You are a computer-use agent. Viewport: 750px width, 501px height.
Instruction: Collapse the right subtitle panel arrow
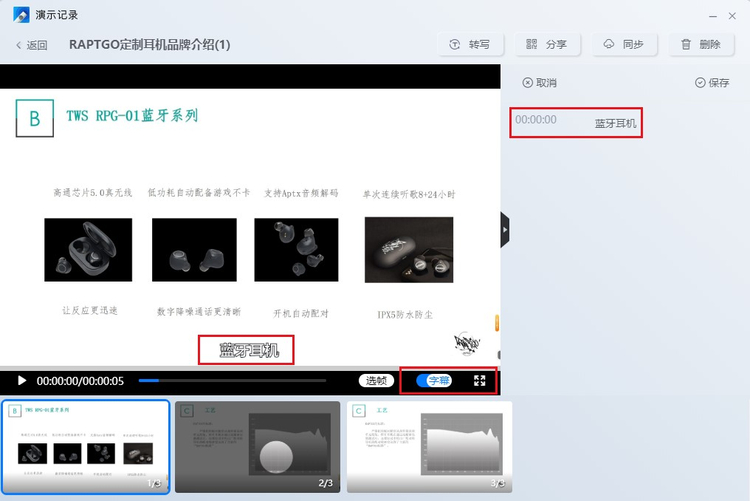click(x=505, y=230)
